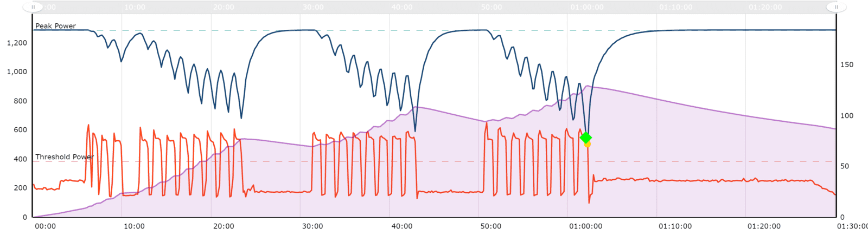Grab the right range selector handle

[836, 7]
